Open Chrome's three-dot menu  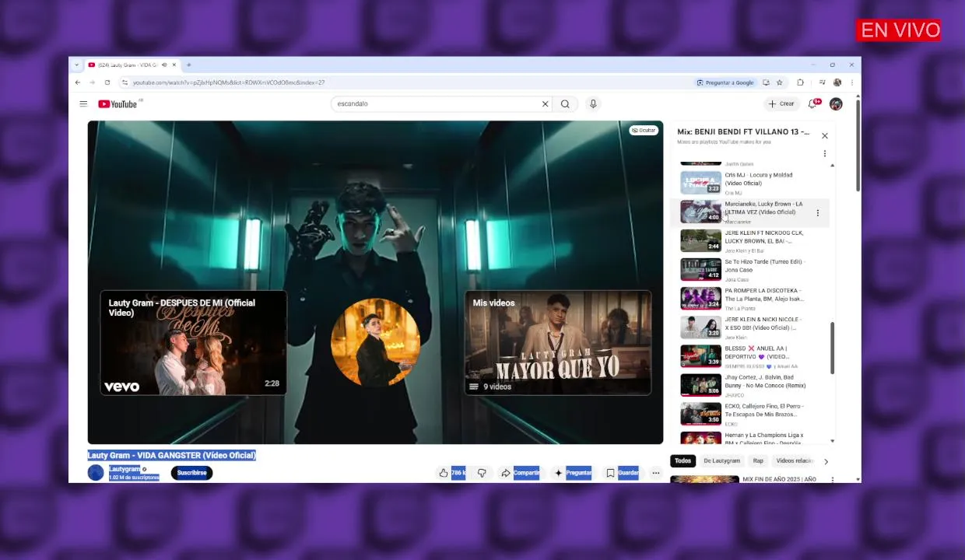click(852, 82)
